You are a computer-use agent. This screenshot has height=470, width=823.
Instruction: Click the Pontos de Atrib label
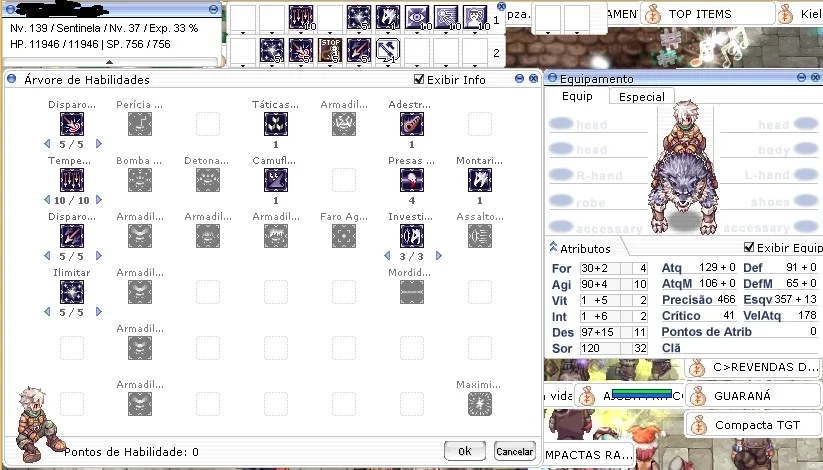pos(706,332)
